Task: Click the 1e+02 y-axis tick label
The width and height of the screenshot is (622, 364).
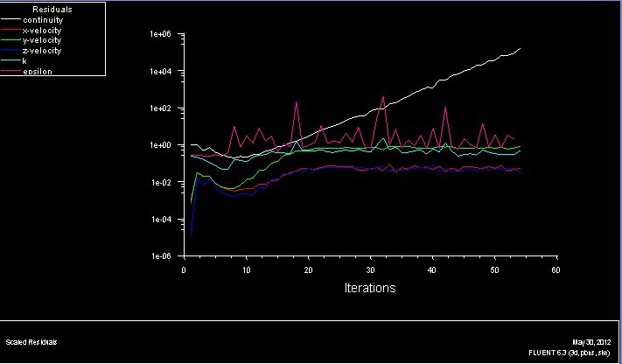Action: click(x=164, y=108)
